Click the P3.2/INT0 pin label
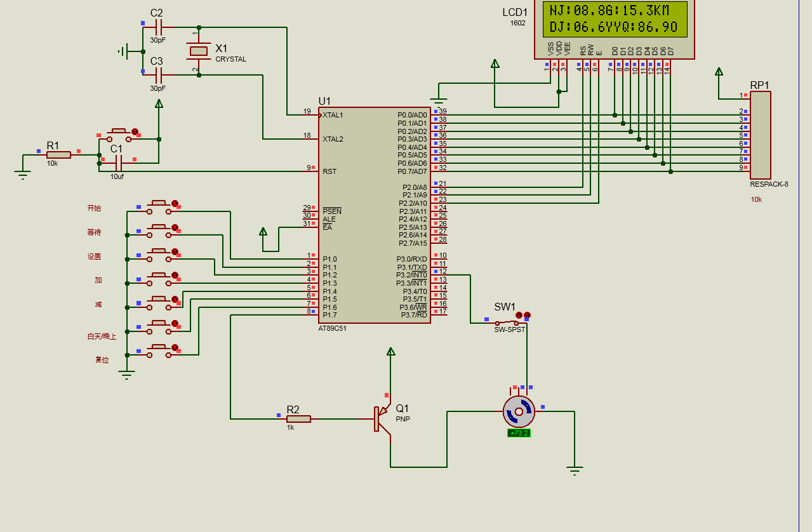The height and width of the screenshot is (532, 812). click(412, 275)
